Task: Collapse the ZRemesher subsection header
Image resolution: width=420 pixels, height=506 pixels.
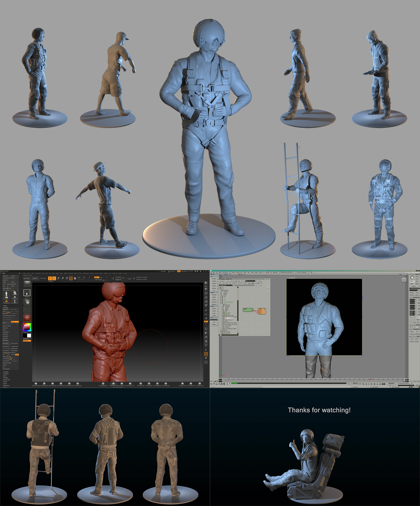Action: [6, 340]
